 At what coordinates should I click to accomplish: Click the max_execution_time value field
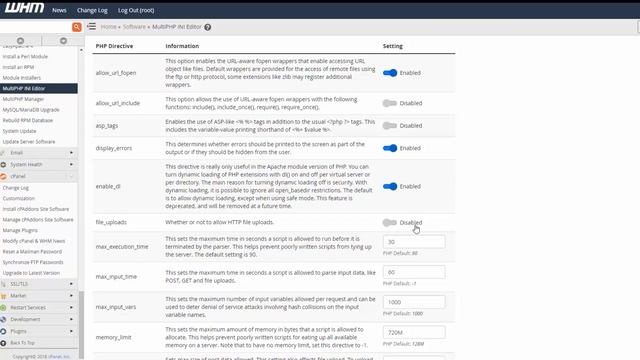(414, 242)
